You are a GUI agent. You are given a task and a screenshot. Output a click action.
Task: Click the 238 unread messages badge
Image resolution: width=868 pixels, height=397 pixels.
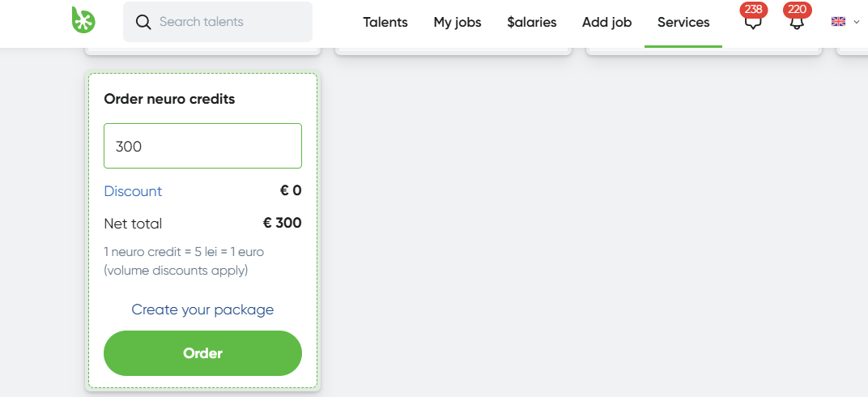pos(754,10)
